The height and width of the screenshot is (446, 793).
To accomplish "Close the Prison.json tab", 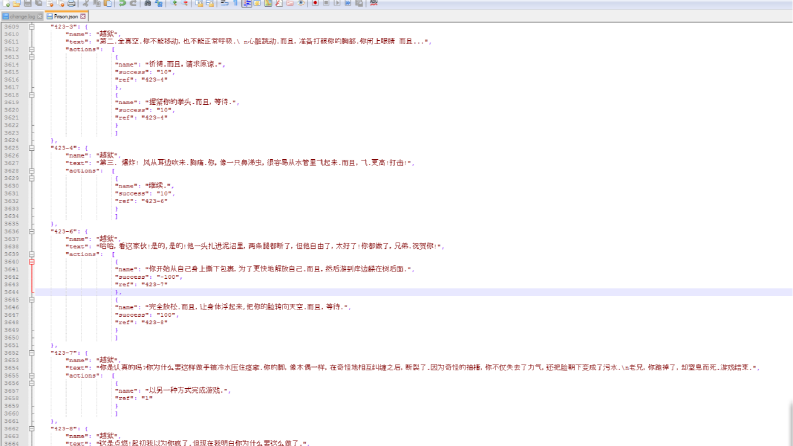I will 83,17.
